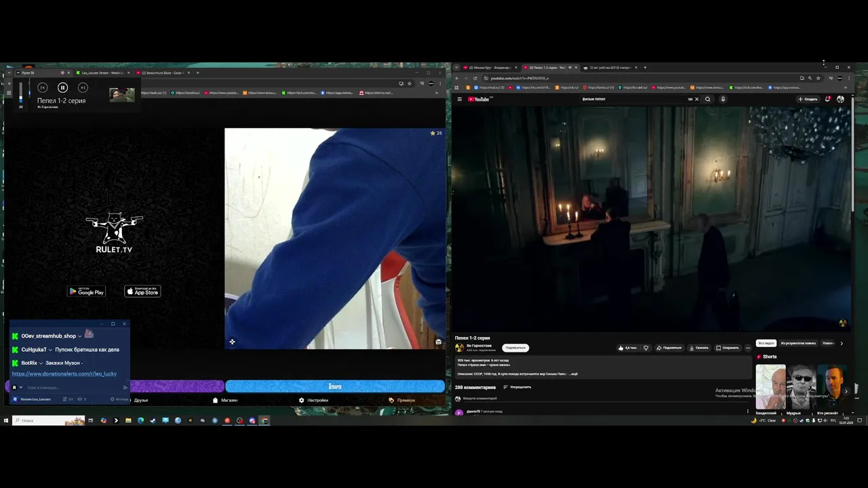The width and height of the screenshot is (868, 488).
Task: Open Настройки in Rulet.tv bottom bar
Action: pos(314,400)
